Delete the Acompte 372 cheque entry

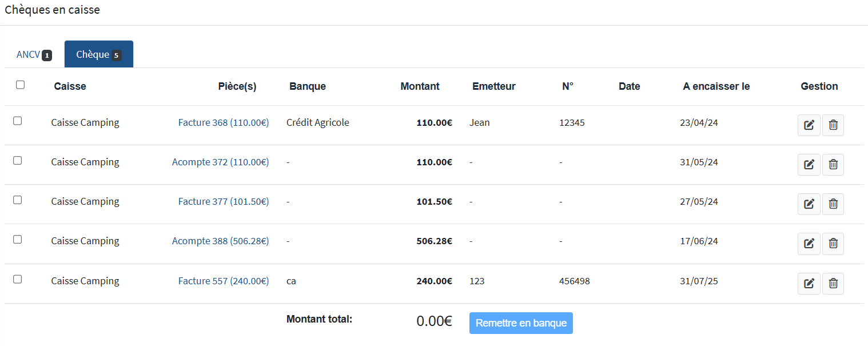click(x=833, y=165)
